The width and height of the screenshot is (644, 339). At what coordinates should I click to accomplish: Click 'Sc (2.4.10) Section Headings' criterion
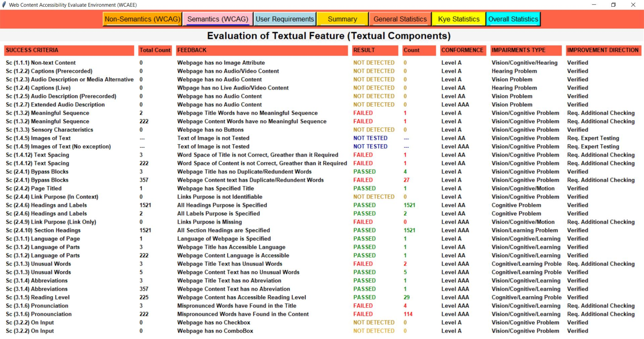pyautogui.click(x=43, y=230)
